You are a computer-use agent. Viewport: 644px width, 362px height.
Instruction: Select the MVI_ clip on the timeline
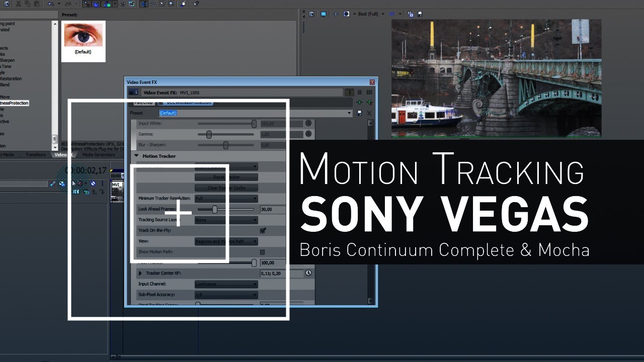tap(117, 191)
